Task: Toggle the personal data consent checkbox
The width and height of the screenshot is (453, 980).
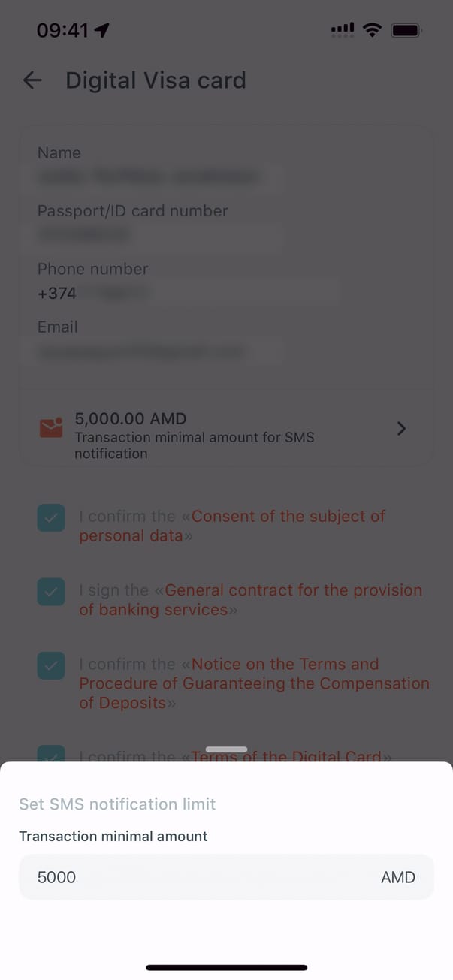Action: (x=51, y=518)
